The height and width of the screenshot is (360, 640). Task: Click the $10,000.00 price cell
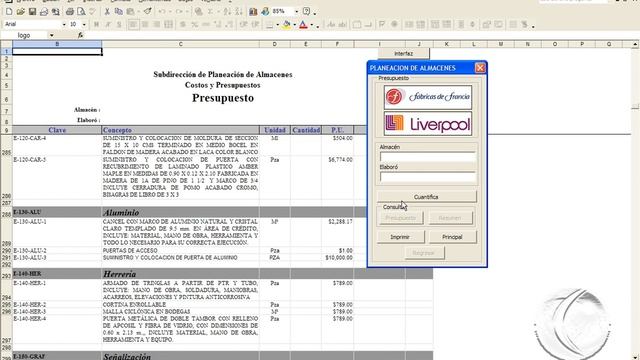[339, 258]
